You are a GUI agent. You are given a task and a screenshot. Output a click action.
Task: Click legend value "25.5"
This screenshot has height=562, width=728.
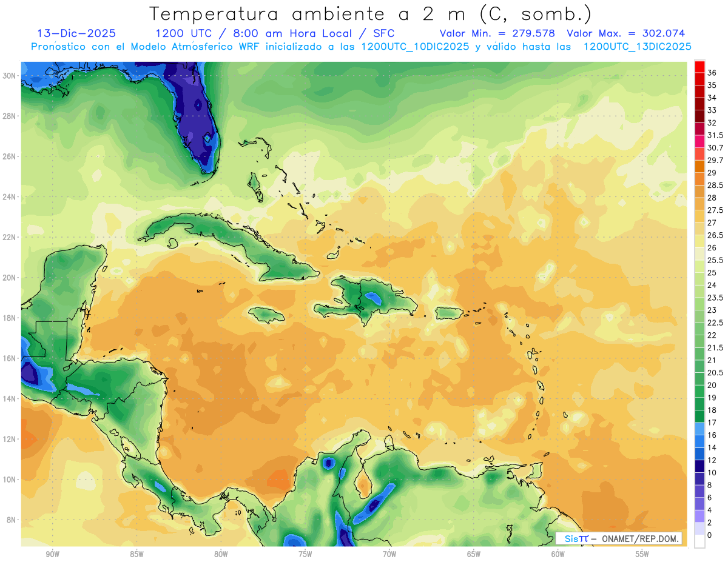tap(715, 260)
